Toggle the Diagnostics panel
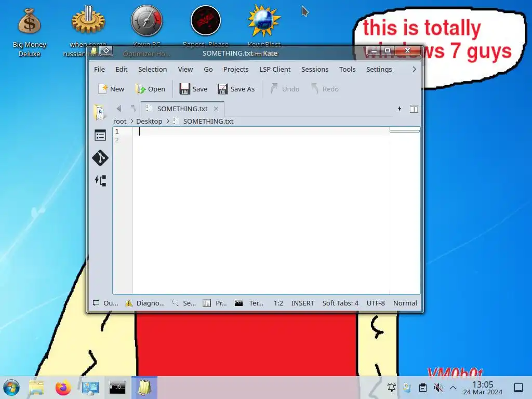 click(145, 303)
